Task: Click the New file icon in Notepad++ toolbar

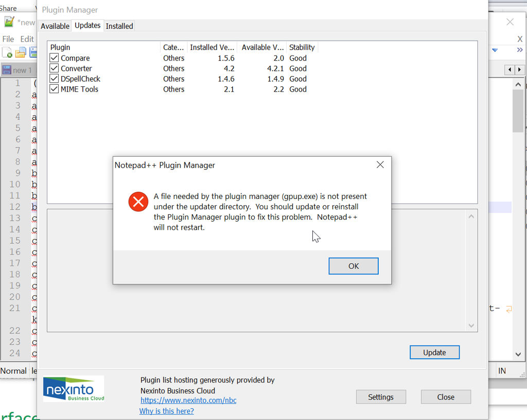Action: (7, 52)
